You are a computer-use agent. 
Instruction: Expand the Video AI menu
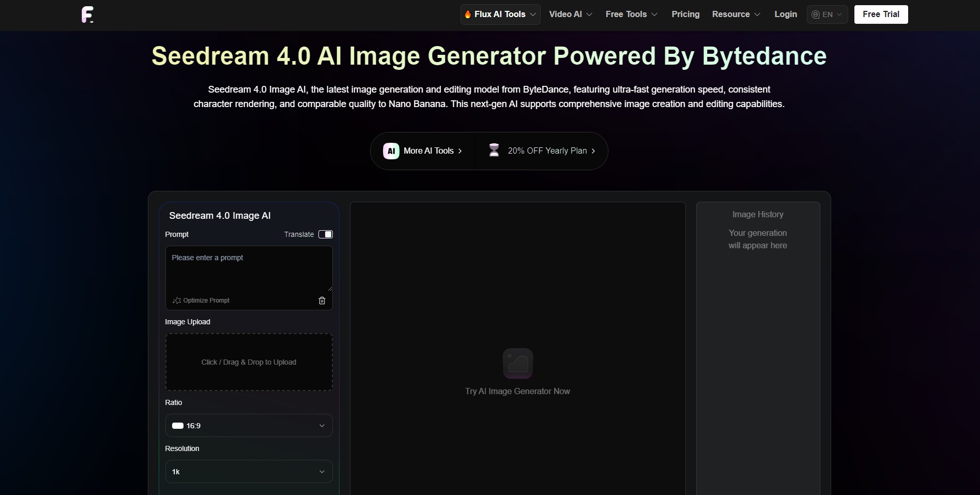pyautogui.click(x=571, y=14)
